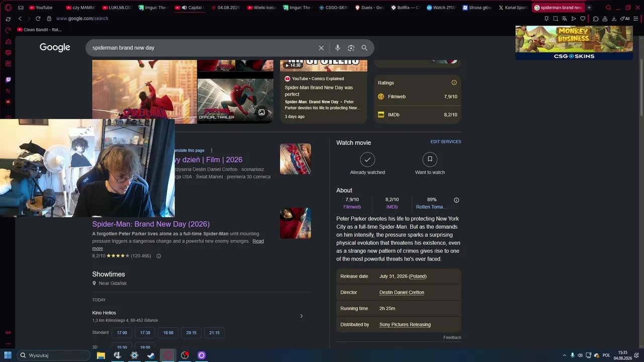644x362 pixels.
Task: Switch to the Kanał Sport tab
Action: [513, 8]
